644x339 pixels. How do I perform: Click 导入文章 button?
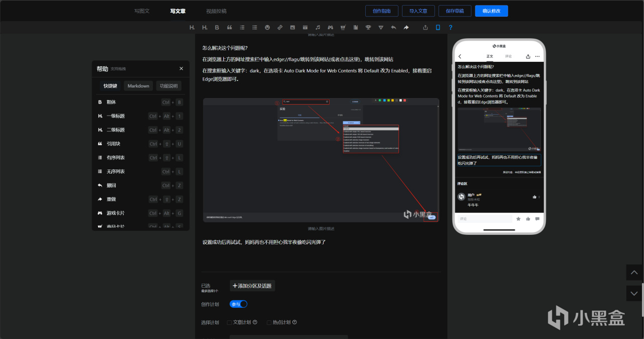click(418, 11)
